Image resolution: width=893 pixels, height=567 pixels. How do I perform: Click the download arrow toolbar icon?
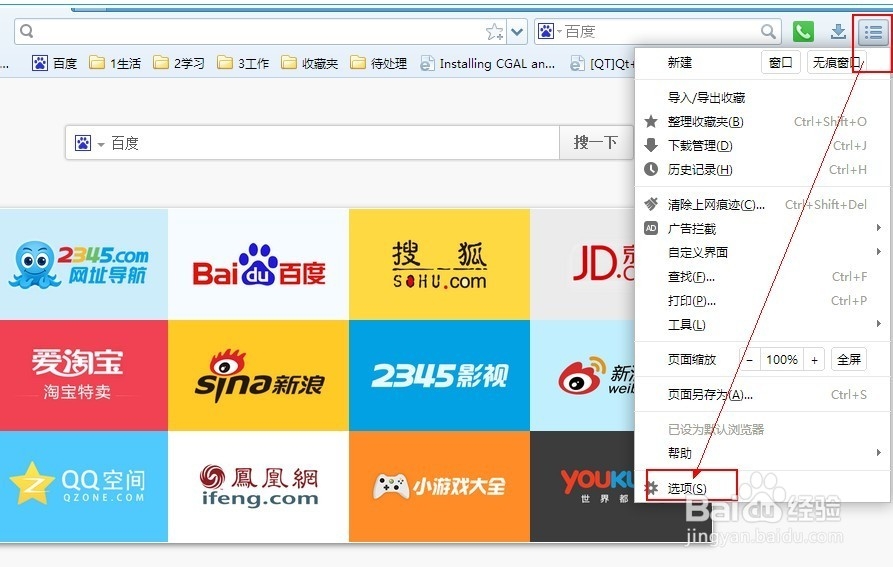(x=838, y=32)
